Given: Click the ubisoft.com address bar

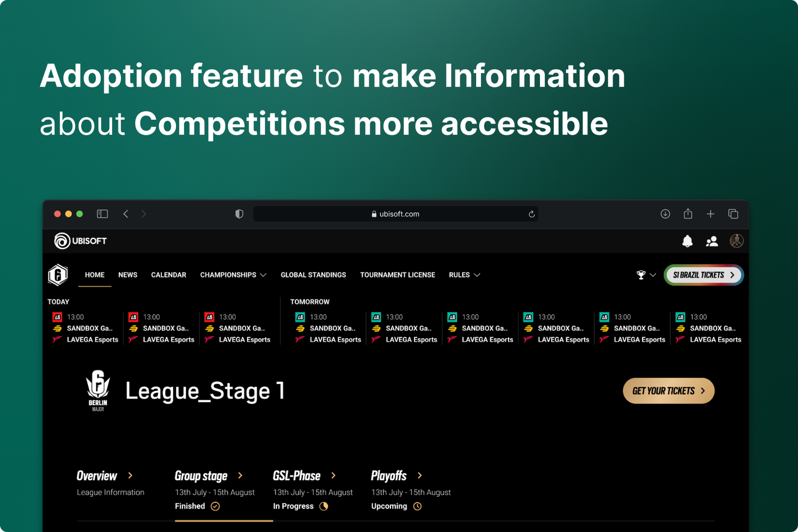Looking at the screenshot, I should pyautogui.click(x=395, y=214).
